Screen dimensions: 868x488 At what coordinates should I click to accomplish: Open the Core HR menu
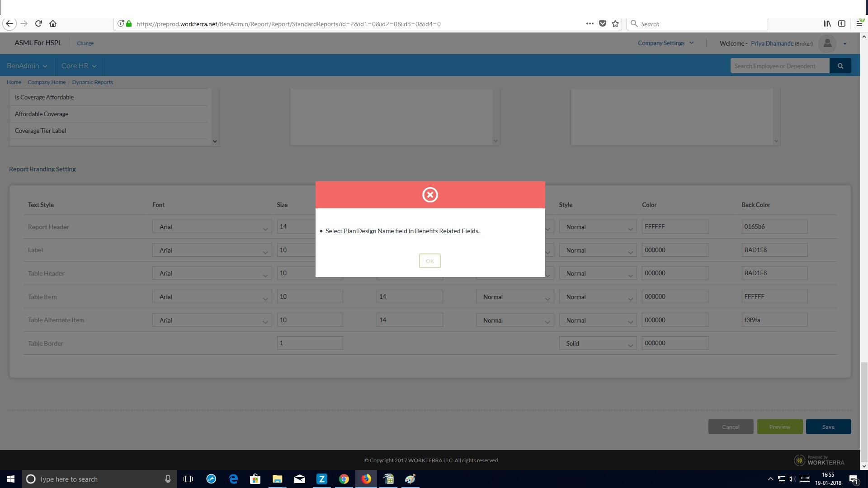[79, 66]
